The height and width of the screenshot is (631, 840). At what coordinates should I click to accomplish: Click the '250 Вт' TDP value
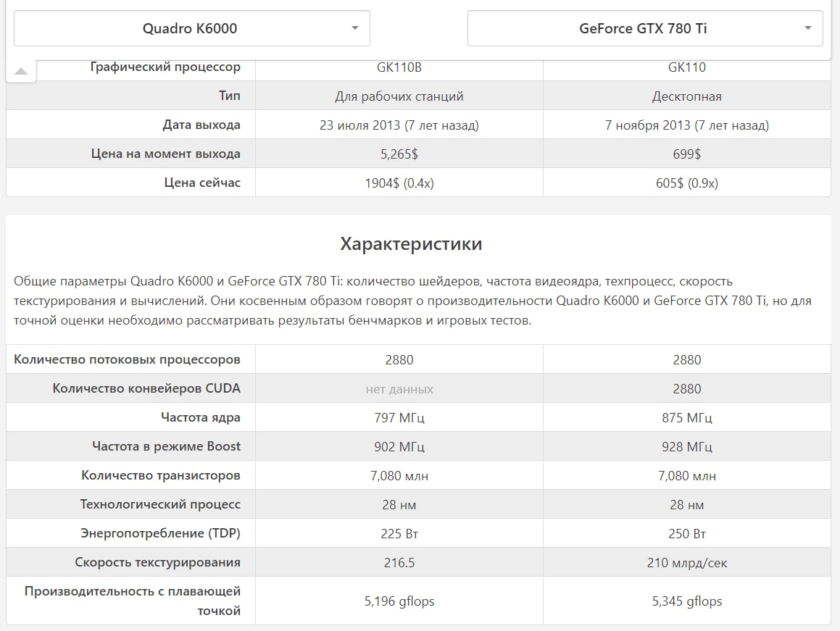(x=687, y=533)
